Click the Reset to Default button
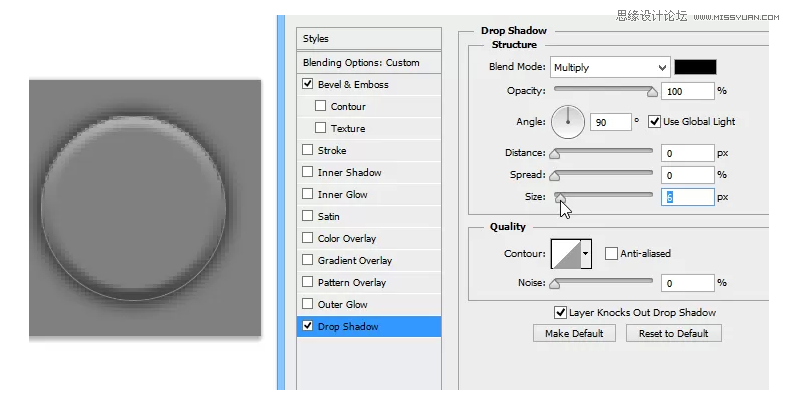Image resolution: width=790 pixels, height=415 pixels. click(673, 333)
